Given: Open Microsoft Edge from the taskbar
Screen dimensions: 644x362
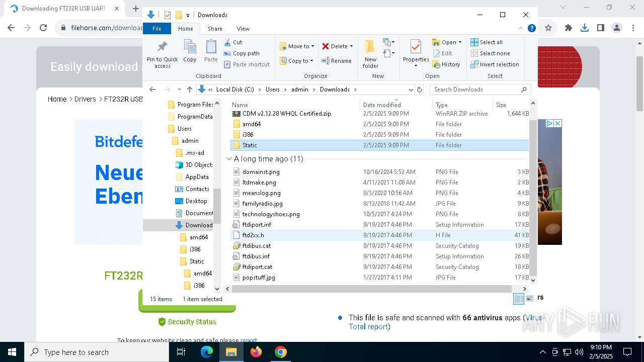Looking at the screenshot, I should pos(207,352).
